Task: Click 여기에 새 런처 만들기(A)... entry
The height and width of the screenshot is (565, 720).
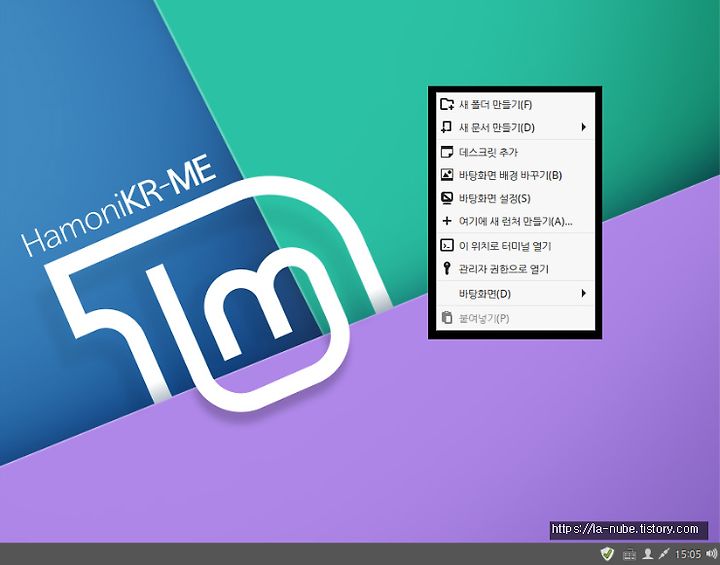Action: coord(515,221)
